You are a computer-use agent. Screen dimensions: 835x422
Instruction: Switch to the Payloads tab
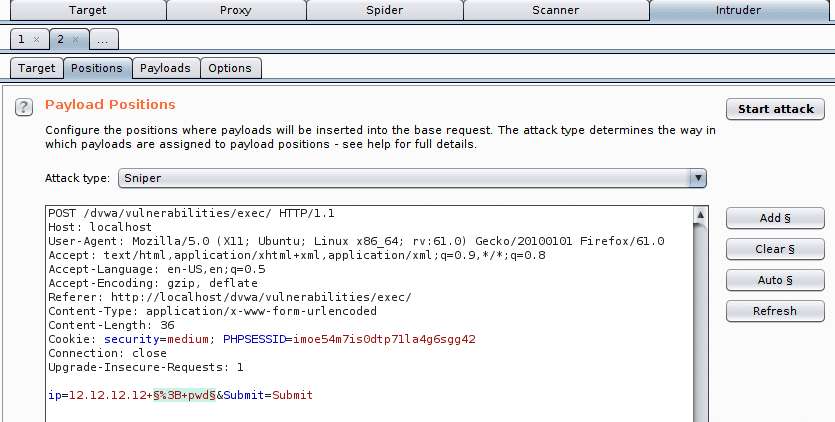click(165, 68)
